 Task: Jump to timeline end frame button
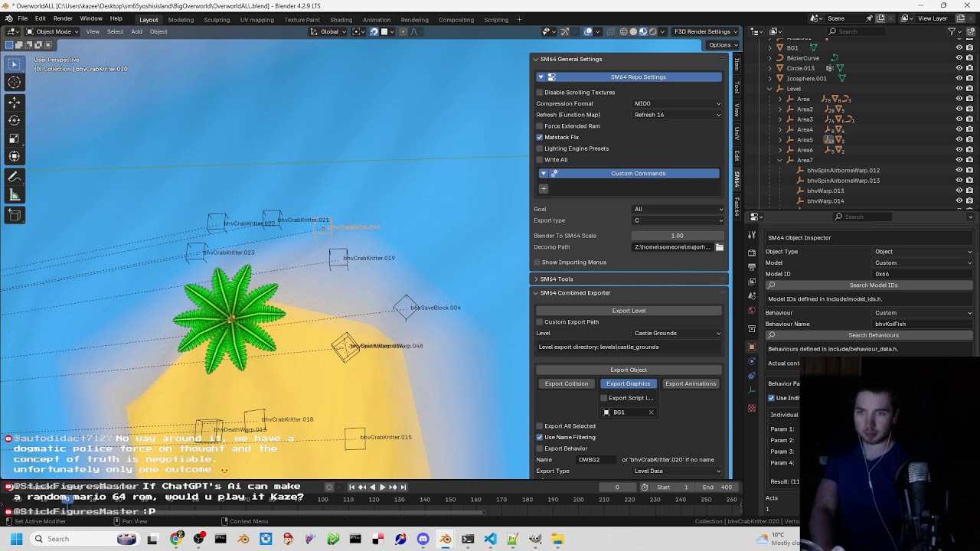pos(403,487)
